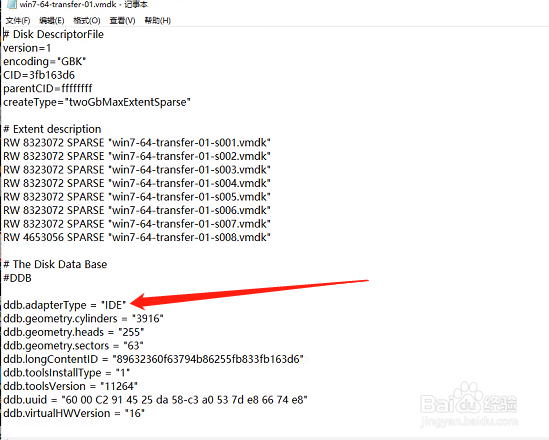Click the Notepad icon in title bar

(12, 5)
